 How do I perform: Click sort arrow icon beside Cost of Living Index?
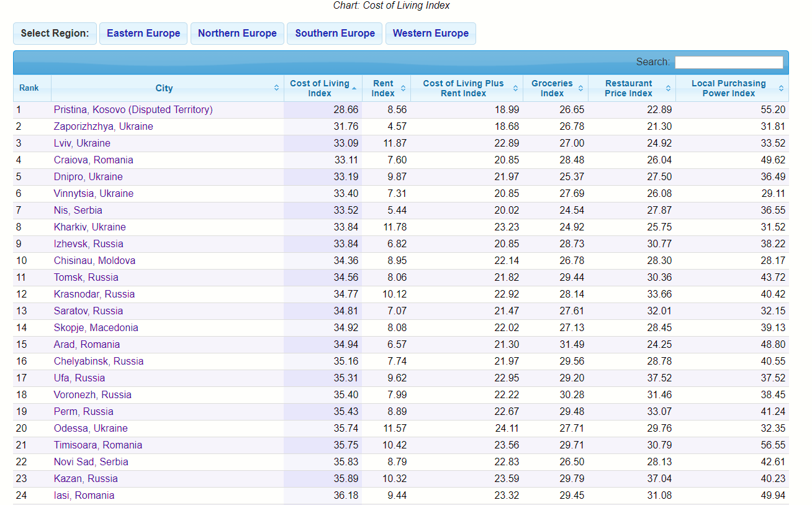[354, 88]
